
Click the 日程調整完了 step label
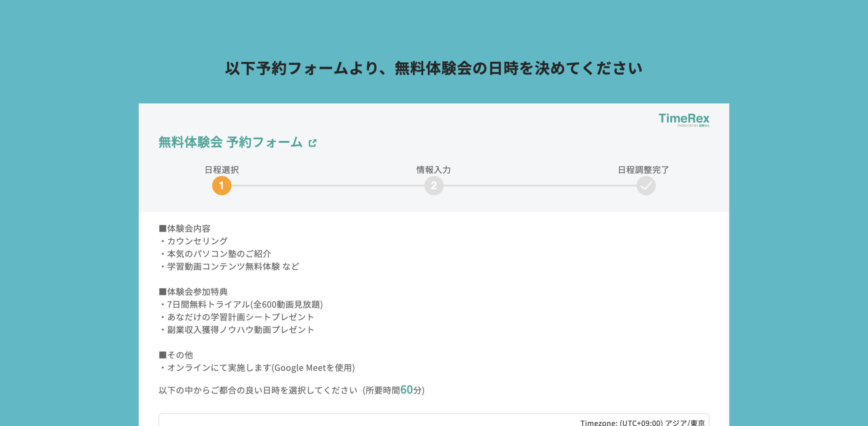point(643,170)
